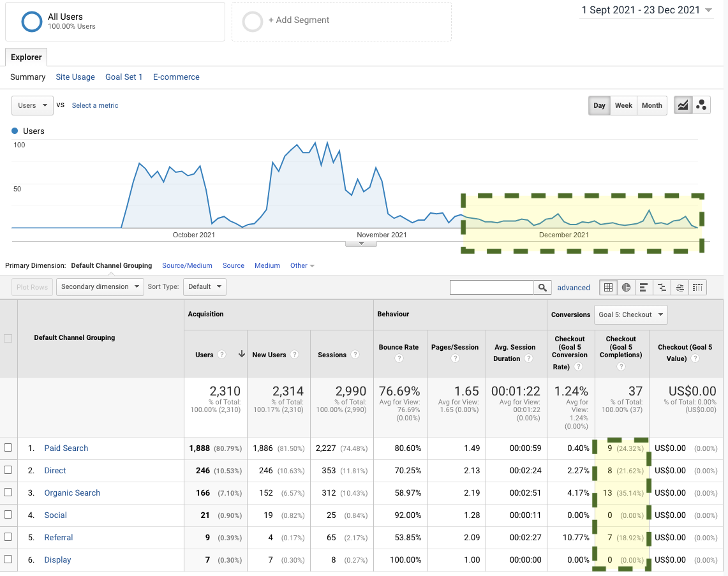Screen dimensions: 728x576
Task: Check the Direct row checkbox
Action: click(x=8, y=469)
